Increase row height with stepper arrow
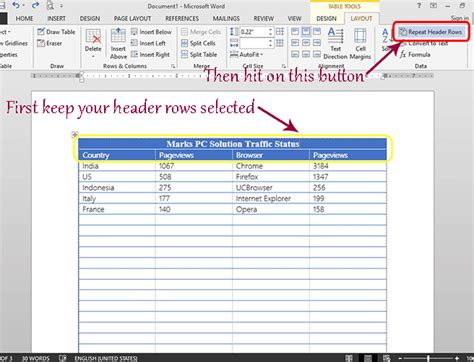 [x=270, y=30]
